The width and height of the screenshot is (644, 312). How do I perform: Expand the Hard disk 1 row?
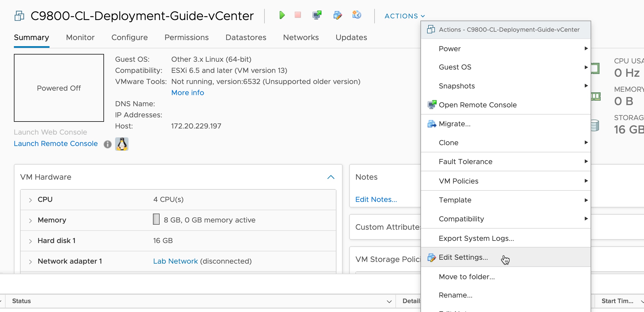(30, 241)
